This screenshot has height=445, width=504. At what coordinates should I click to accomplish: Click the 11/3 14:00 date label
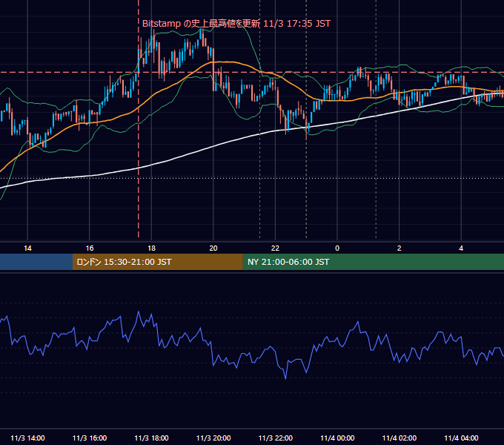[x=27, y=438]
